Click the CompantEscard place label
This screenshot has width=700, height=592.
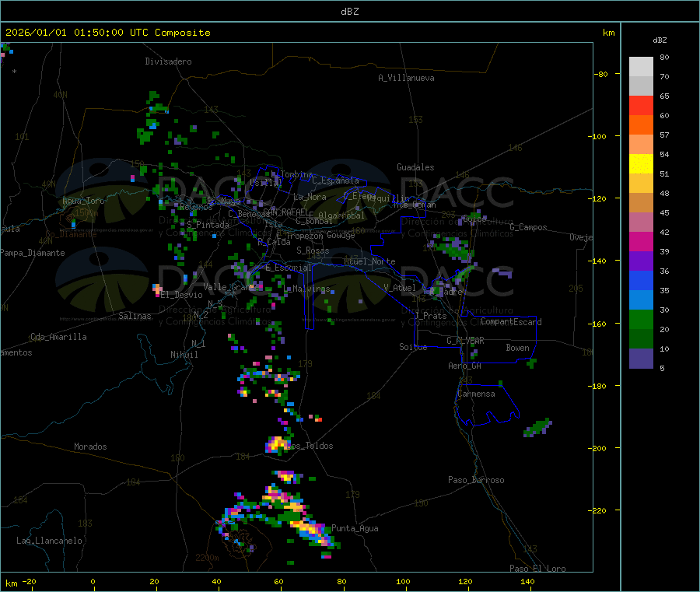click(511, 321)
